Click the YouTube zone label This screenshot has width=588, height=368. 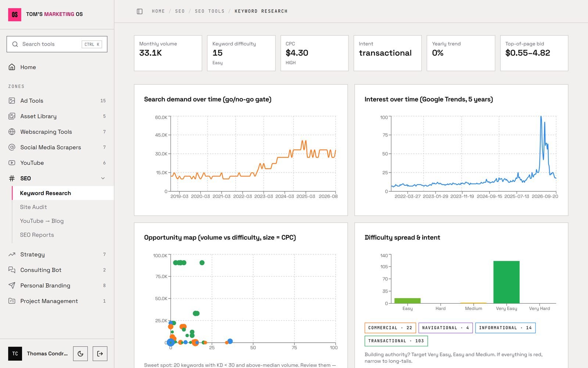[32, 163]
